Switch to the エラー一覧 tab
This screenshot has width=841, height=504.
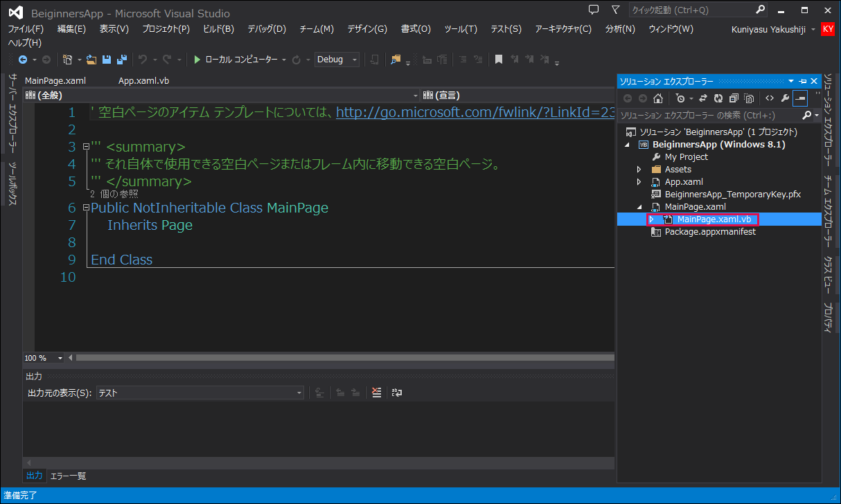(x=68, y=476)
